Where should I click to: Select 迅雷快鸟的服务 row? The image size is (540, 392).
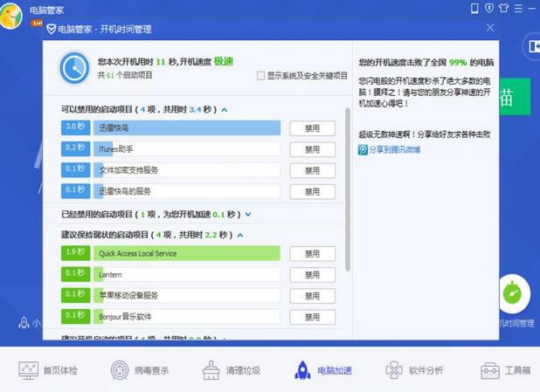(187, 191)
